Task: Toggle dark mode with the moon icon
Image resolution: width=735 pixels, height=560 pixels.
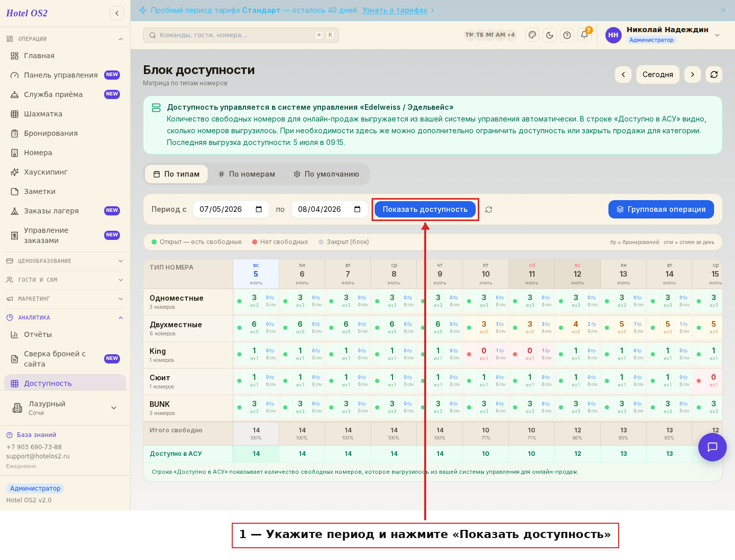Action: [x=550, y=35]
